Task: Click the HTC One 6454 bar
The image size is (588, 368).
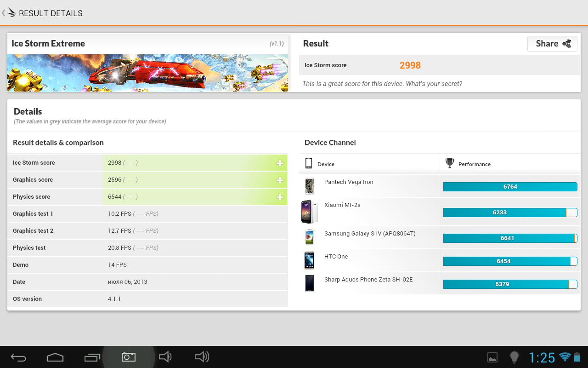Action: click(510, 261)
